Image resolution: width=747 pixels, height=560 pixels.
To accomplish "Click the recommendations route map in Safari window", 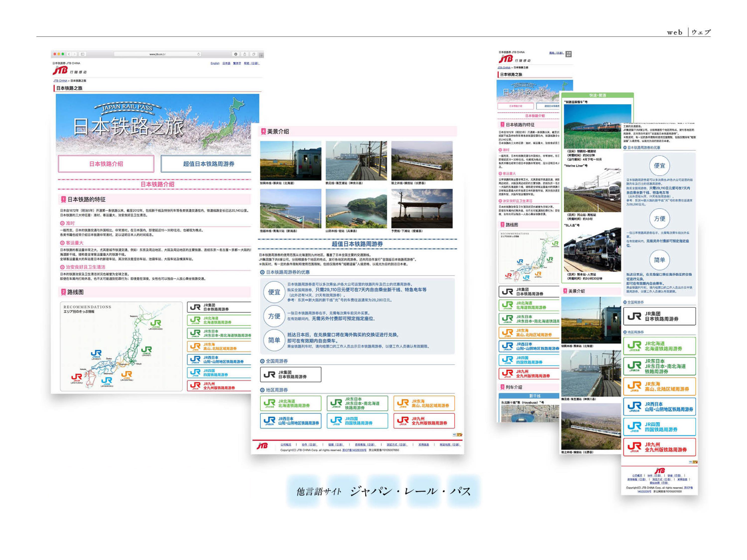I will pos(121,346).
